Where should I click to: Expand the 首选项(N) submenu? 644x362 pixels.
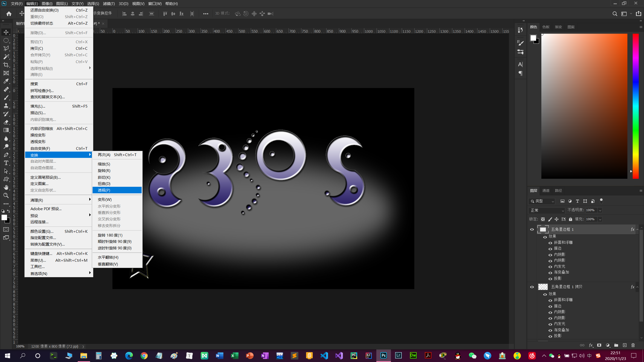pyautogui.click(x=59, y=274)
